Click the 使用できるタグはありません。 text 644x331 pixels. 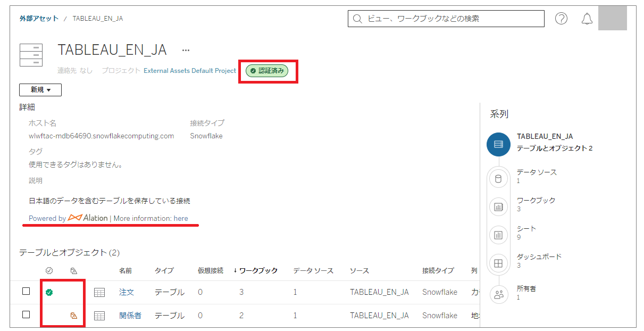[76, 164]
